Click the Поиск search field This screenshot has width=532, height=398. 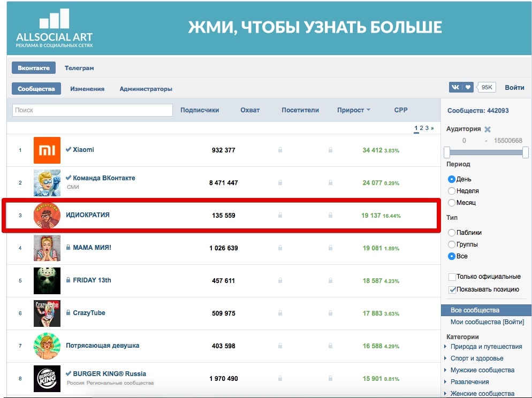pos(92,110)
